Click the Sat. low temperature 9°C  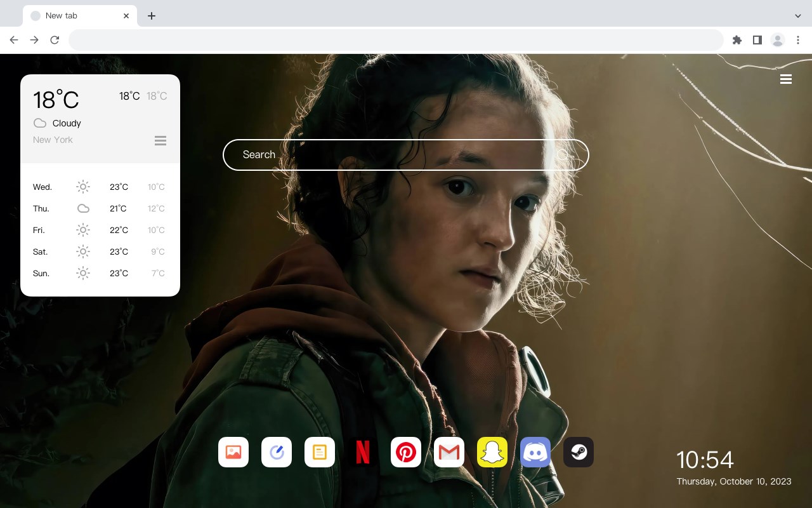pyautogui.click(x=158, y=251)
